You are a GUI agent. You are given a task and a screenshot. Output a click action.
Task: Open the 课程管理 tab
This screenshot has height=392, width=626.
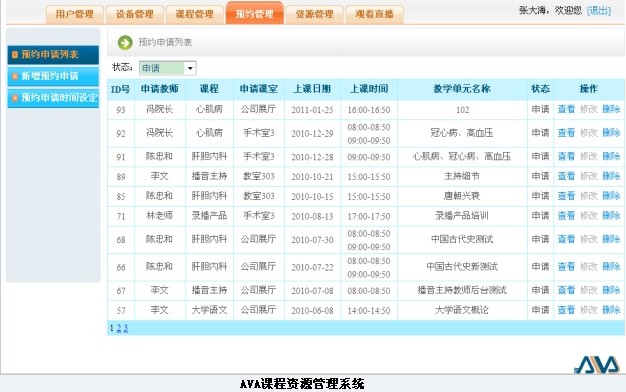point(194,14)
